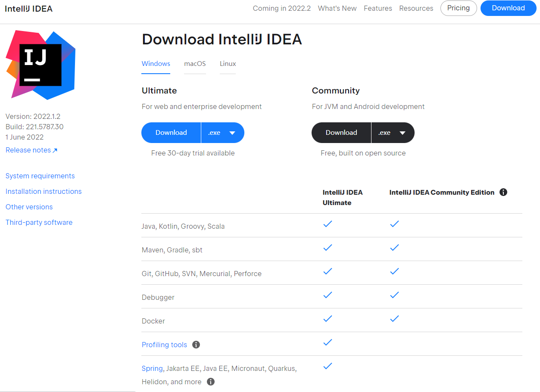Click the 'Docker' row label
The image size is (540, 392).
point(153,321)
